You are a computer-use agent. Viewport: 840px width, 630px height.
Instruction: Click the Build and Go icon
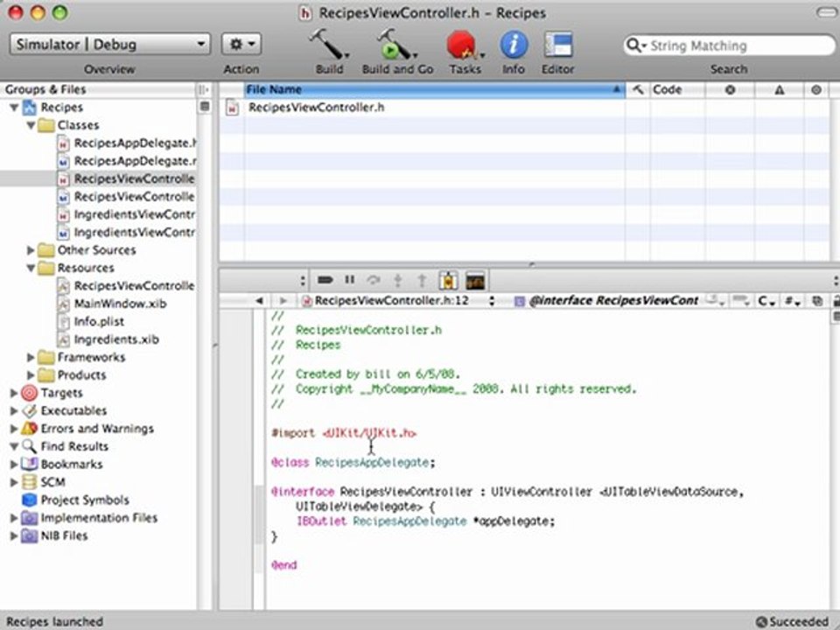pos(395,45)
